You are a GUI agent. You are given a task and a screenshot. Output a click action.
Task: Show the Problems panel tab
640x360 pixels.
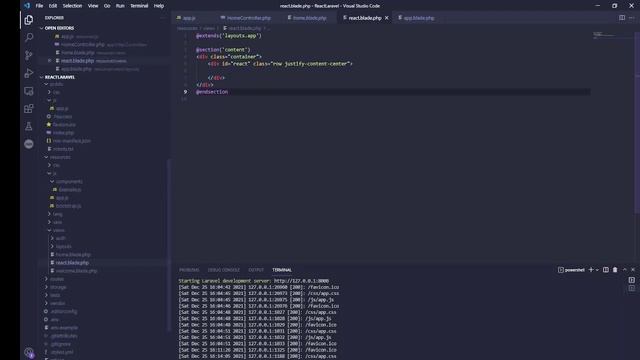[189, 270]
